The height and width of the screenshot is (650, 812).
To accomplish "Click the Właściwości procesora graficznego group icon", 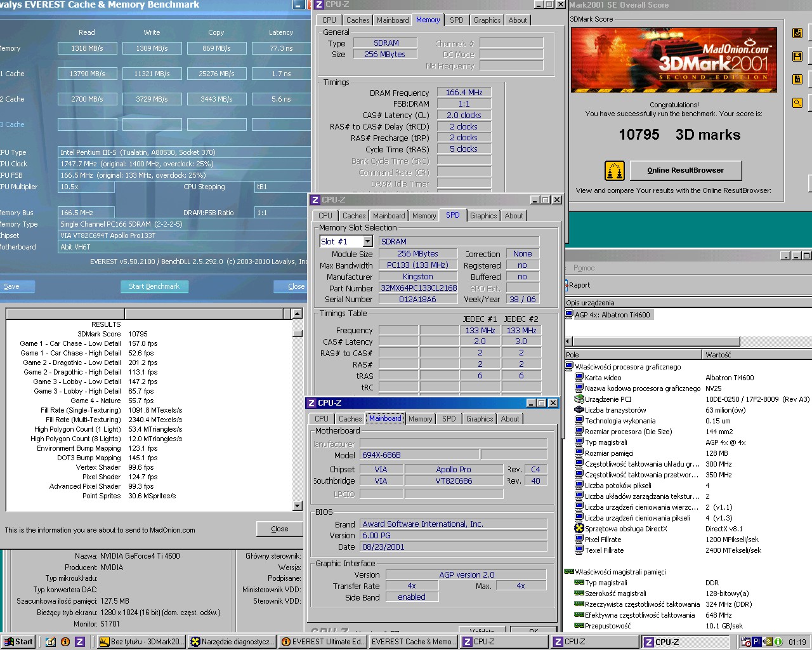I will click(569, 366).
